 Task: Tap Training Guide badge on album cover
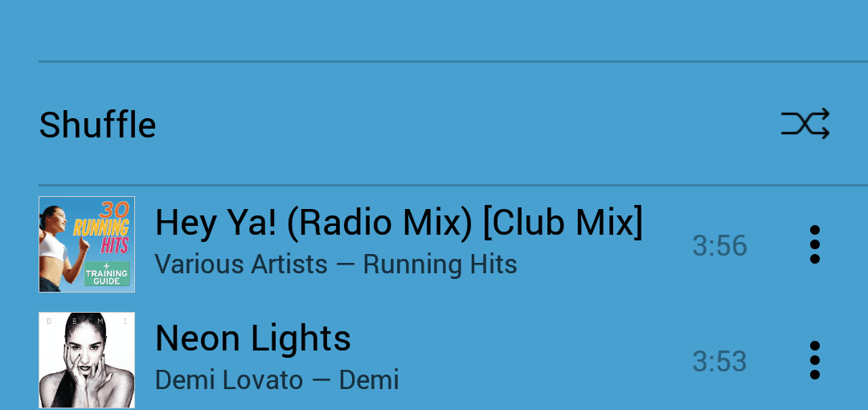[x=107, y=273]
